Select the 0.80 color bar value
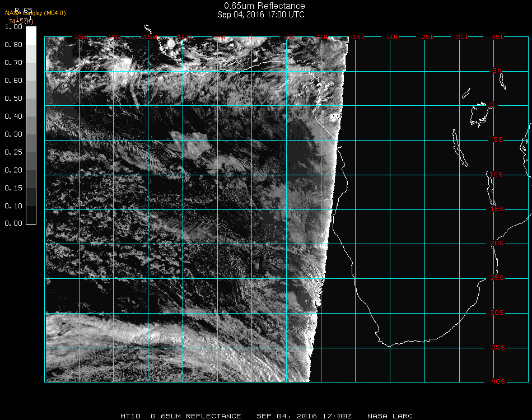 13,44
